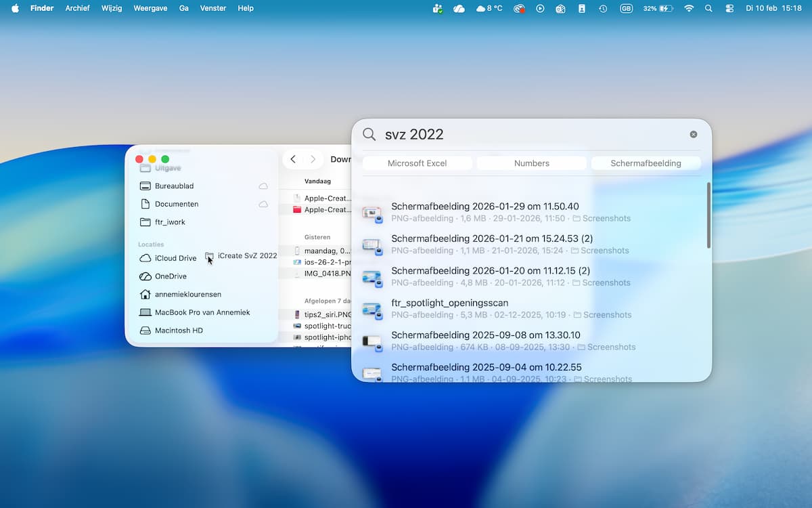Image resolution: width=812 pixels, height=508 pixels.
Task: Filter results by Microsoft Excel
Action: point(417,163)
